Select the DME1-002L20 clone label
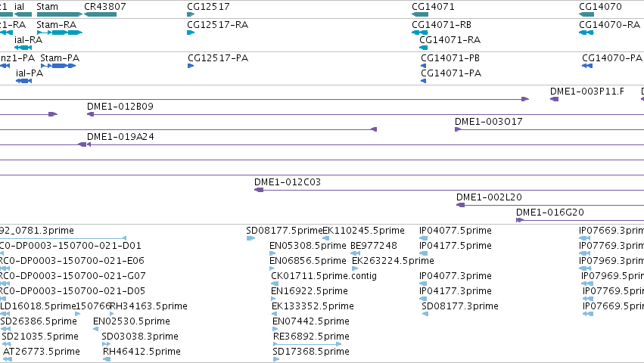The image size is (644, 363). [x=489, y=197]
